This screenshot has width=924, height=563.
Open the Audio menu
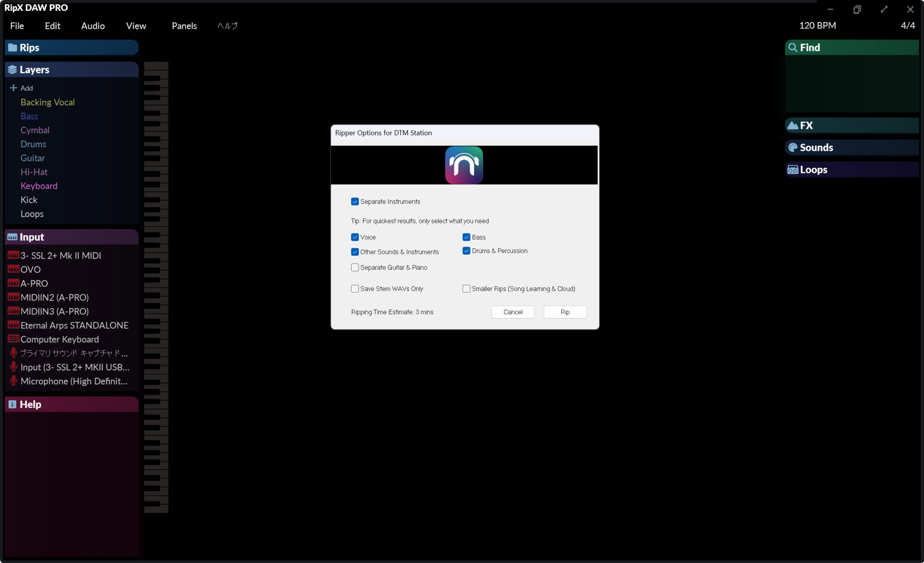92,26
